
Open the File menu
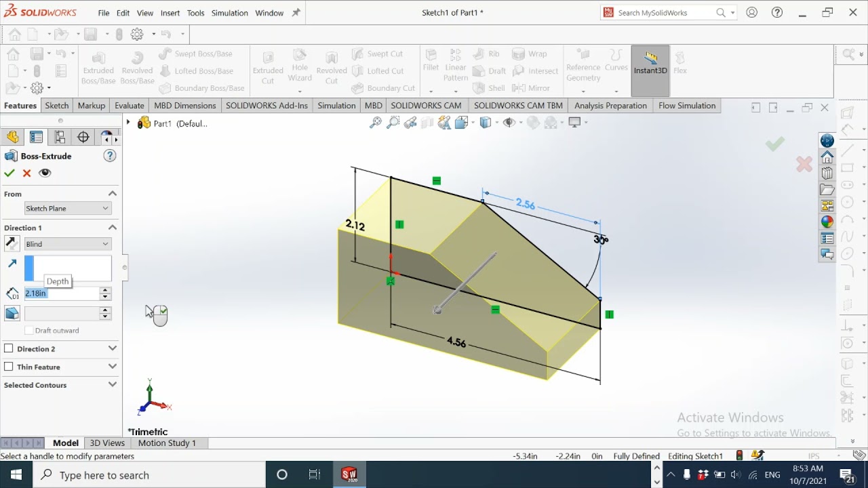(x=103, y=13)
